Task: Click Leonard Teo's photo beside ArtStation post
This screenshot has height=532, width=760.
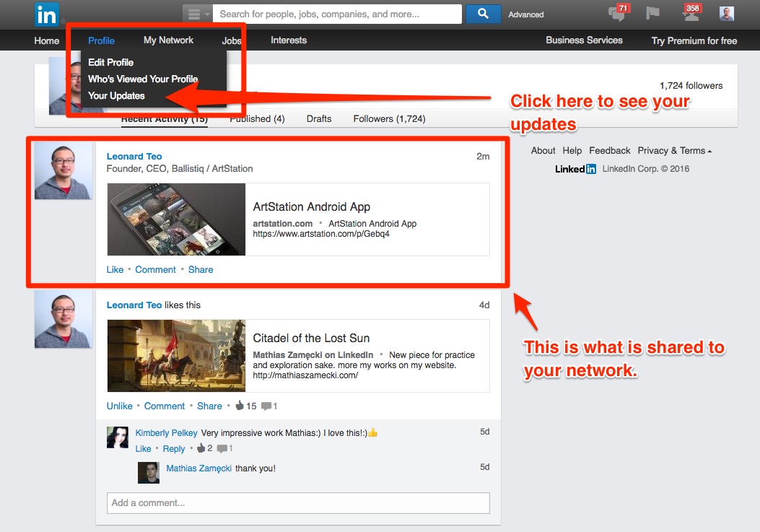Action: tap(63, 170)
